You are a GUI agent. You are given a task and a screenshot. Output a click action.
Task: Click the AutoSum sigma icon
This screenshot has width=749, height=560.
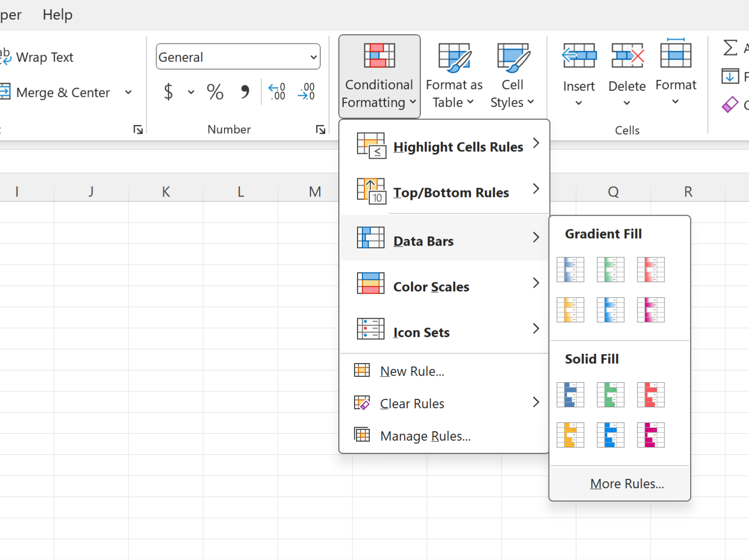[730, 48]
